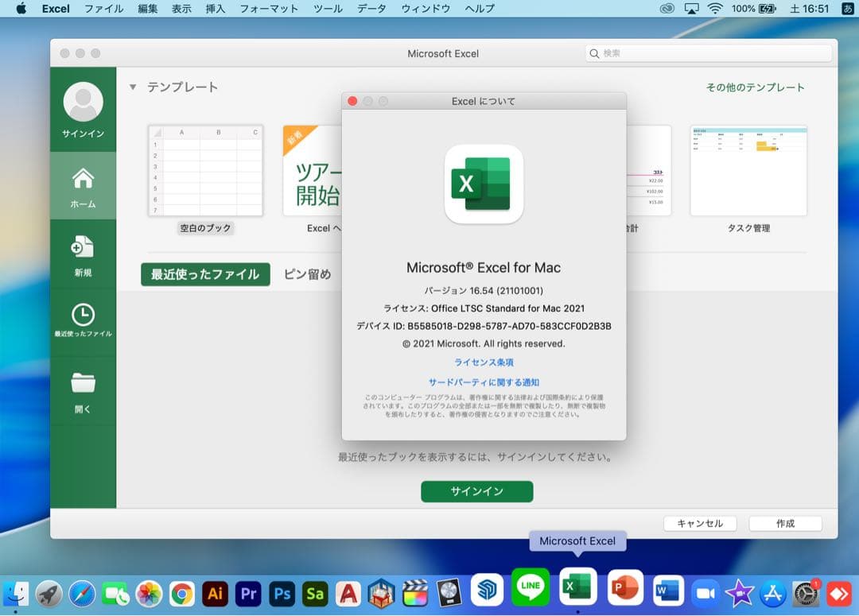Image resolution: width=859 pixels, height=616 pixels.
Task: Click the 作成 button
Action: tap(785, 523)
